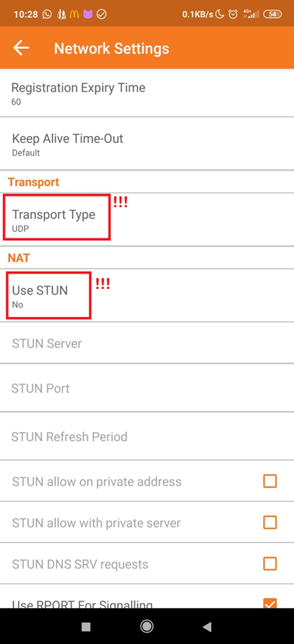The height and width of the screenshot is (644, 294).
Task: Enable STUN allow on private address checkbox
Action: coord(270,481)
